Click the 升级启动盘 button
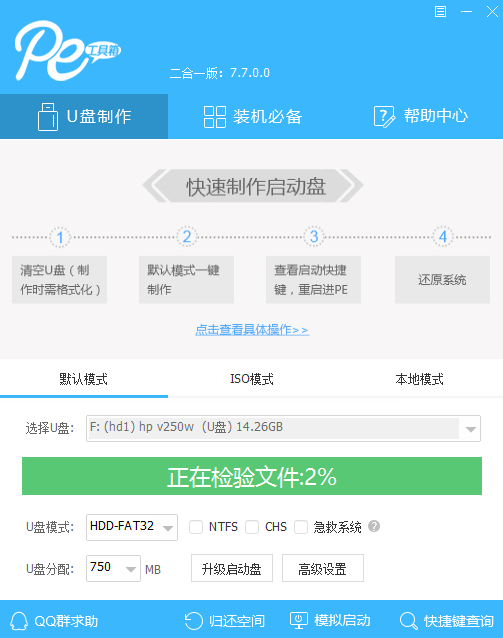The height and width of the screenshot is (638, 503). [232, 568]
